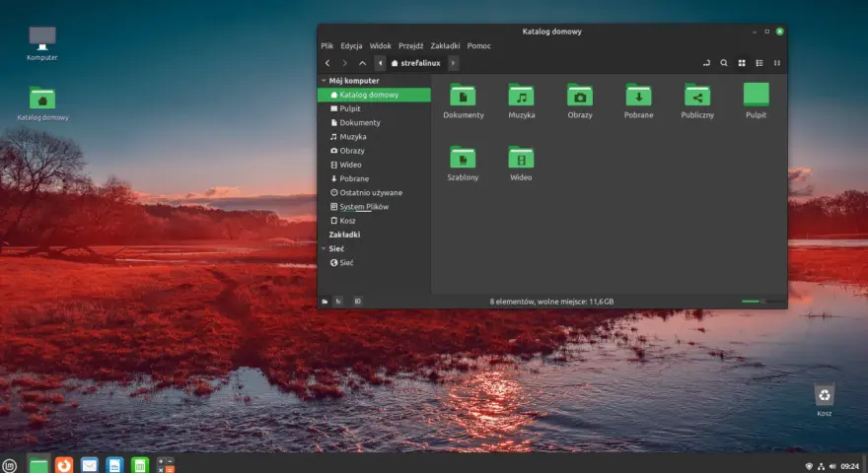The height and width of the screenshot is (473, 868).
Task: Toggle location entry path mode icon
Action: 706,63
